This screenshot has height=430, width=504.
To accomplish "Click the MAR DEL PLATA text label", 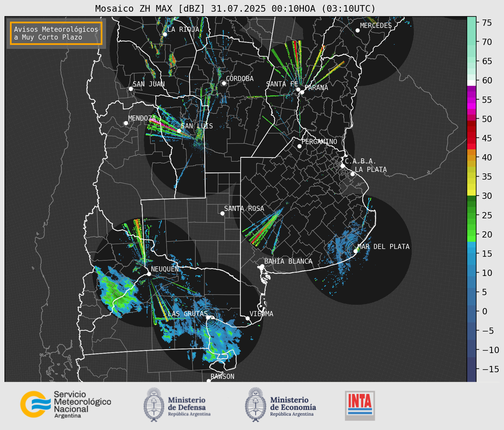I will click(x=384, y=247).
